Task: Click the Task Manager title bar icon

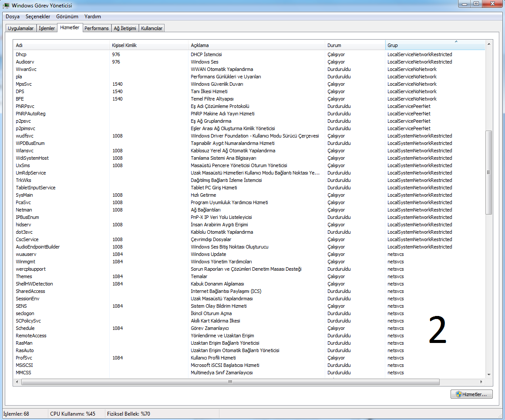Action: (6, 6)
